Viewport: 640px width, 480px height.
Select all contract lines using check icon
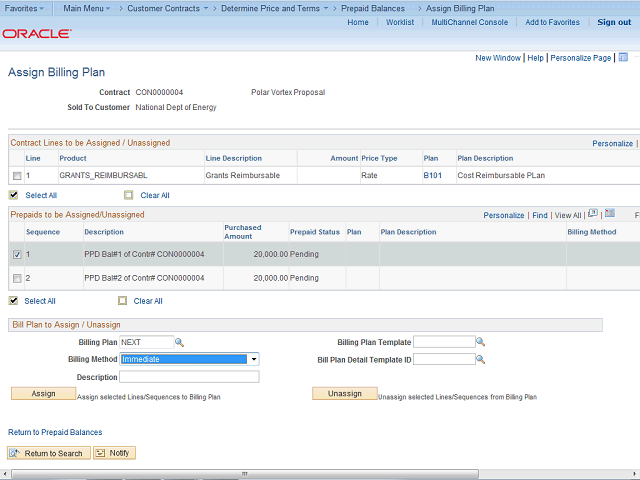pos(14,195)
